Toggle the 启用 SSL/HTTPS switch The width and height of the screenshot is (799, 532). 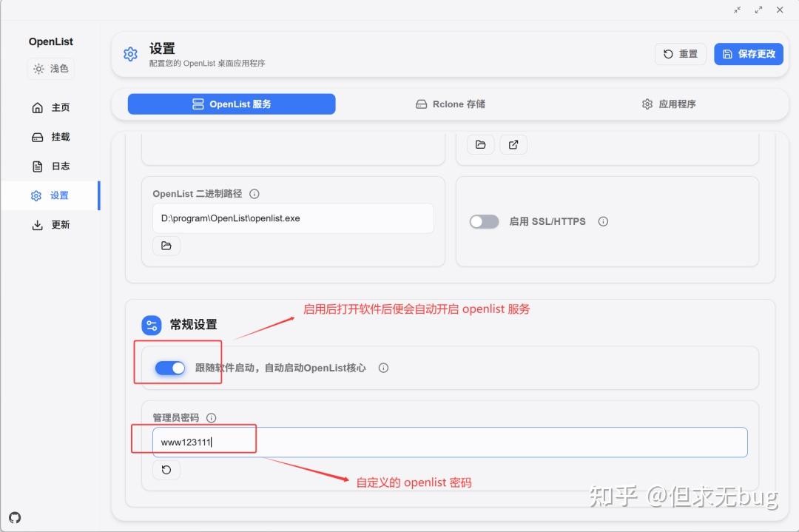point(484,222)
